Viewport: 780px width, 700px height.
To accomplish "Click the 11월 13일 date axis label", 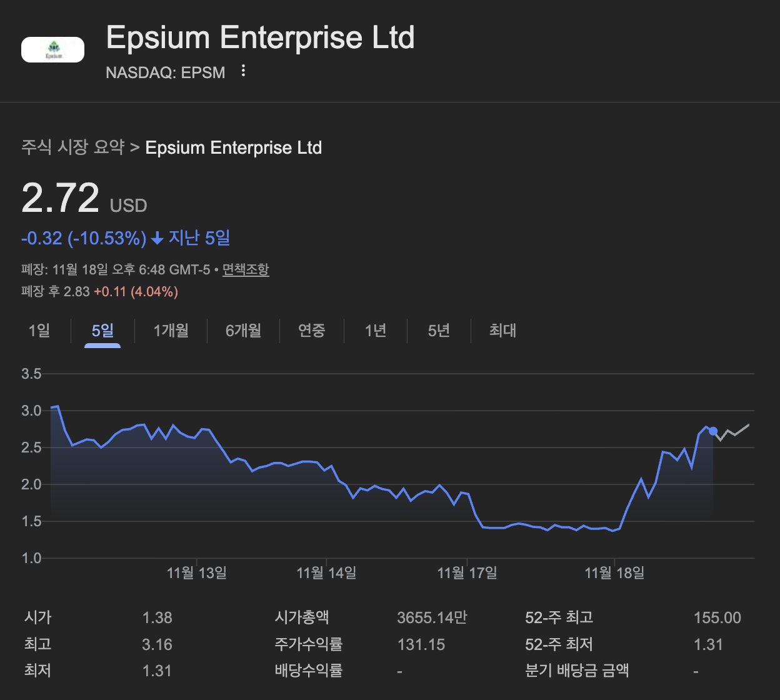I will [x=197, y=572].
